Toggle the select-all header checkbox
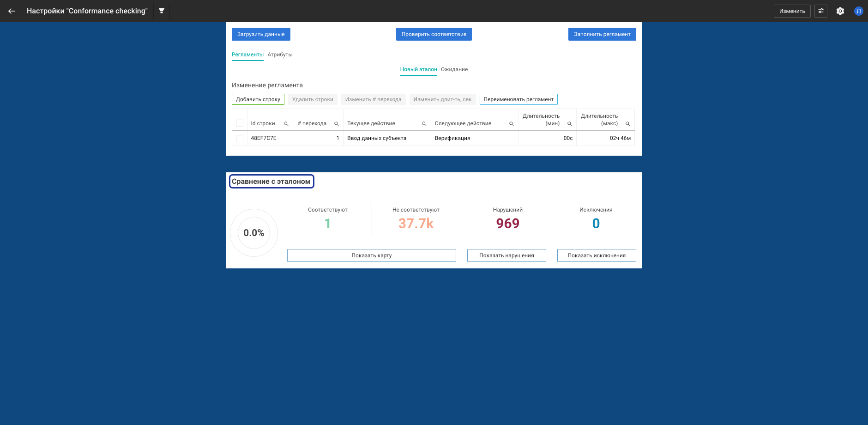This screenshot has height=425, width=868. (x=240, y=123)
